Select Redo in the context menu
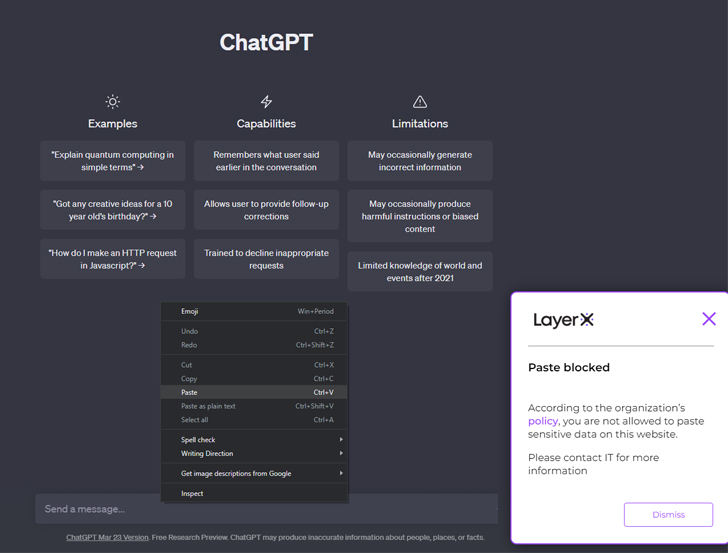This screenshot has width=728, height=553. click(x=254, y=345)
